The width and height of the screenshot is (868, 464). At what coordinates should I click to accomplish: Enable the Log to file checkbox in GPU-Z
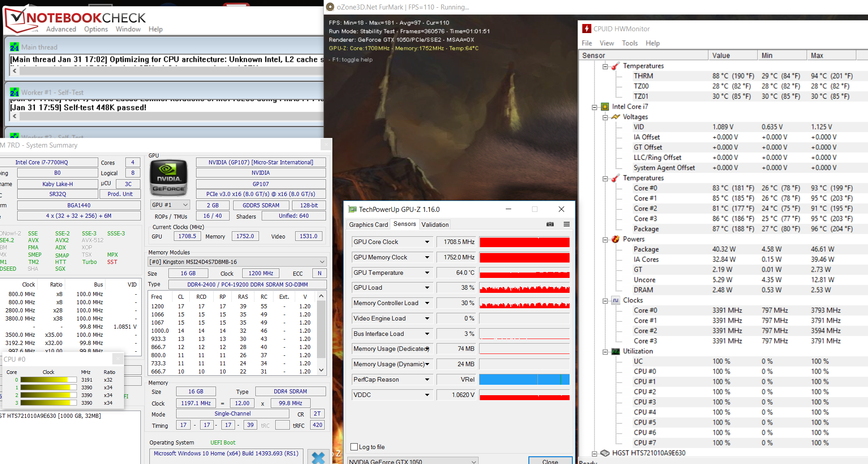(355, 447)
